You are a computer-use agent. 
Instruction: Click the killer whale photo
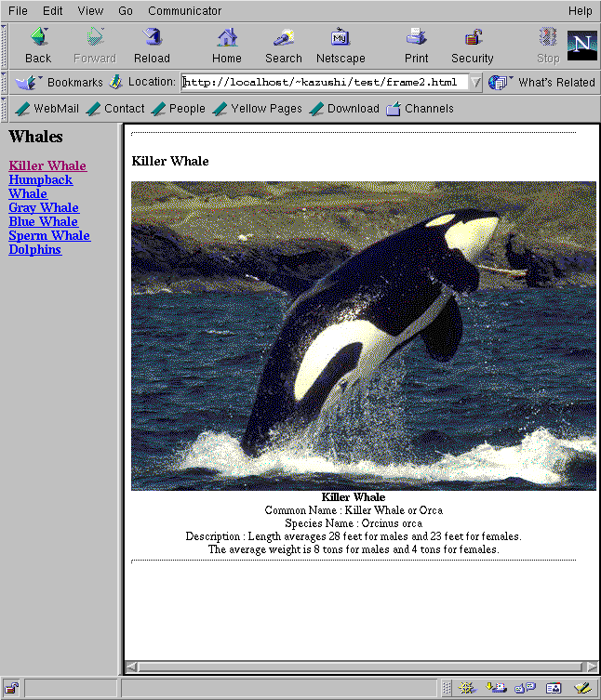[x=363, y=336]
